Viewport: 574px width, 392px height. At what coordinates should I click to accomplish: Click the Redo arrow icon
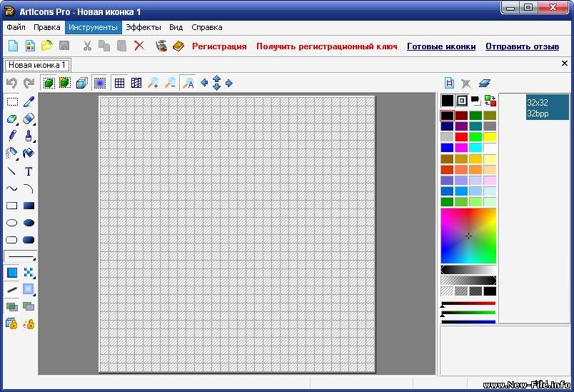[29, 84]
